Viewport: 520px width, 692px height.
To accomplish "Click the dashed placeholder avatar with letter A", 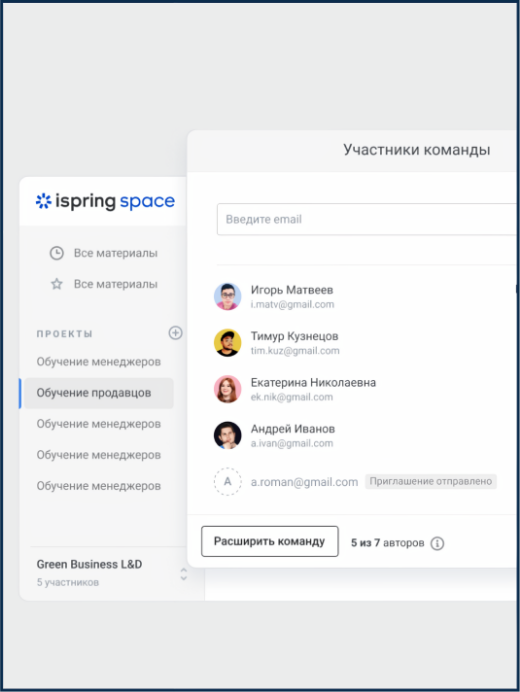I will pyautogui.click(x=228, y=481).
